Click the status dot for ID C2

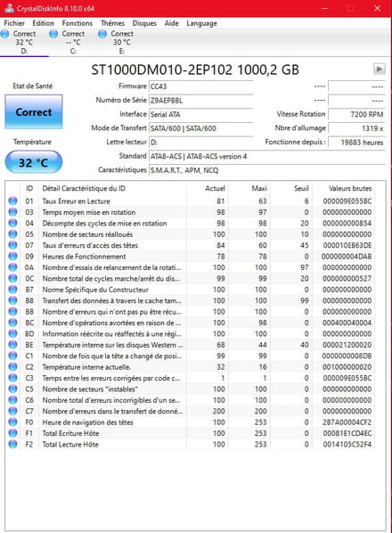click(x=12, y=367)
